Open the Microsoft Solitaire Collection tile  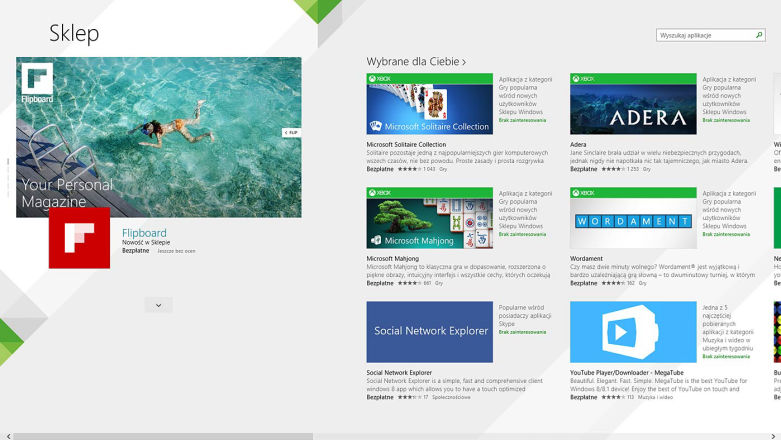coord(429,104)
